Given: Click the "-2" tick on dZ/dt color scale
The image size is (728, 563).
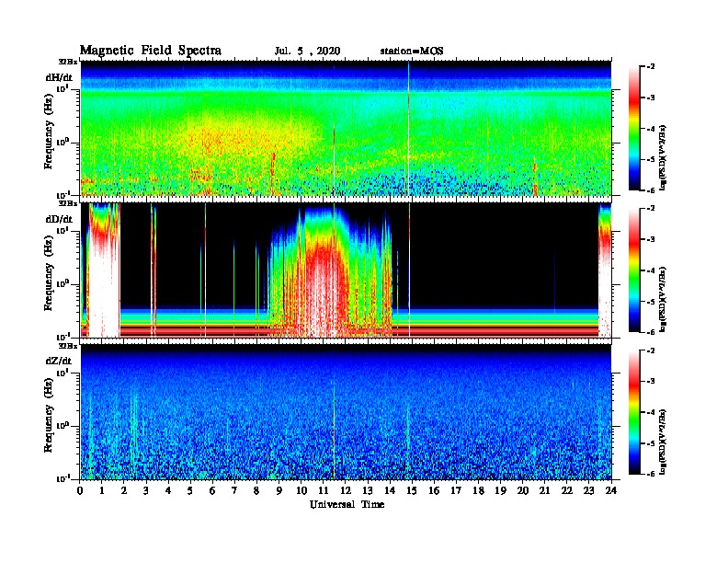Looking at the screenshot, I should (x=651, y=350).
